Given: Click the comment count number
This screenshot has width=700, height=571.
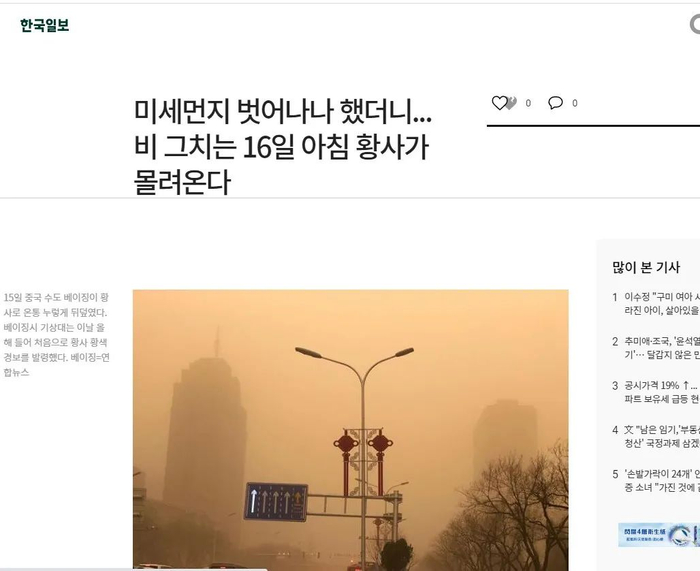Looking at the screenshot, I should tap(575, 103).
